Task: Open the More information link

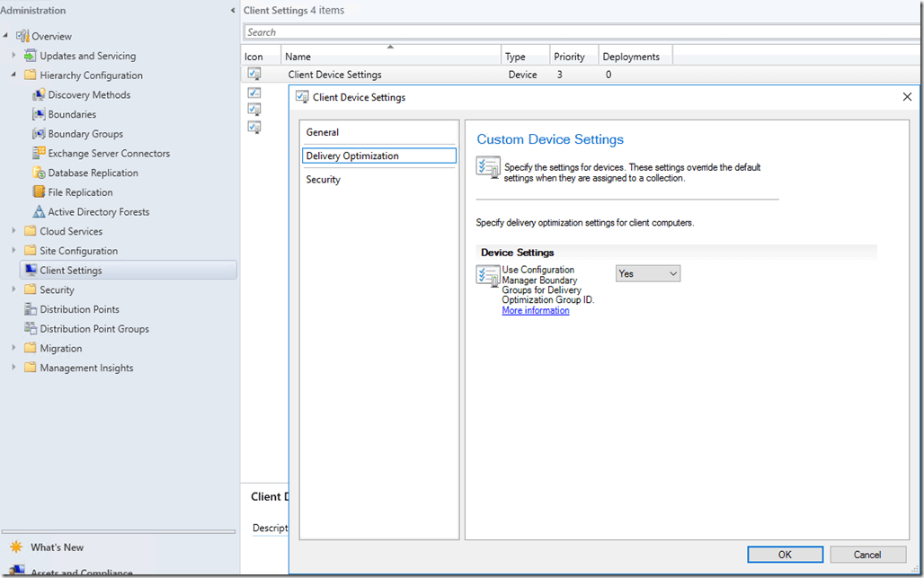Action: 536,311
